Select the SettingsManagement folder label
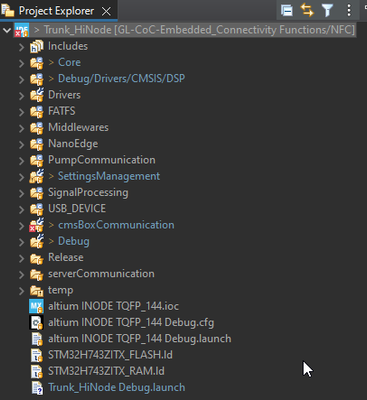367x400 pixels. (109, 176)
